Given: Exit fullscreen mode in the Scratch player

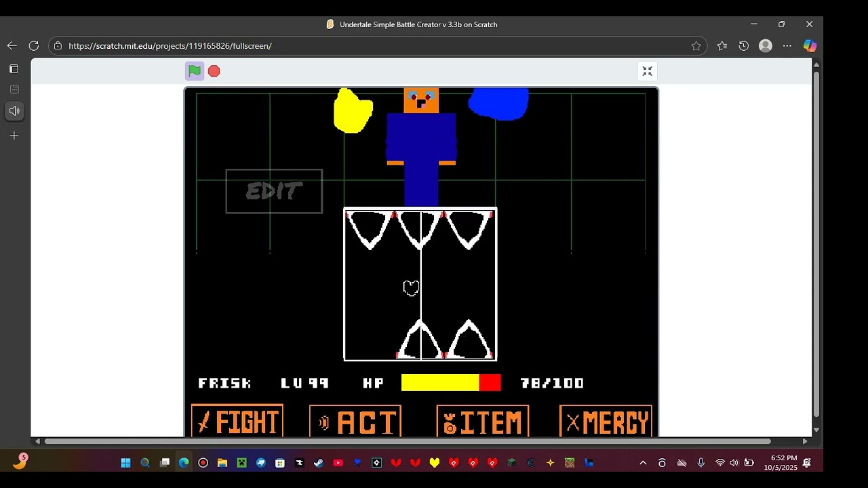Looking at the screenshot, I should 647,71.
